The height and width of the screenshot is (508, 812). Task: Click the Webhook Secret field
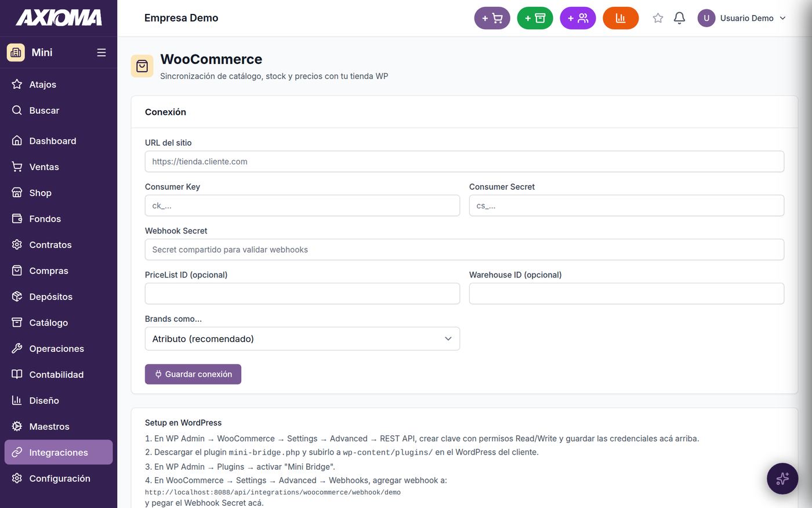coord(465,250)
